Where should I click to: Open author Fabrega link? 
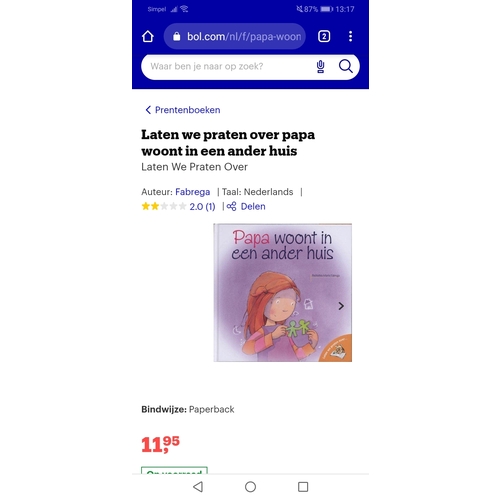(x=193, y=192)
